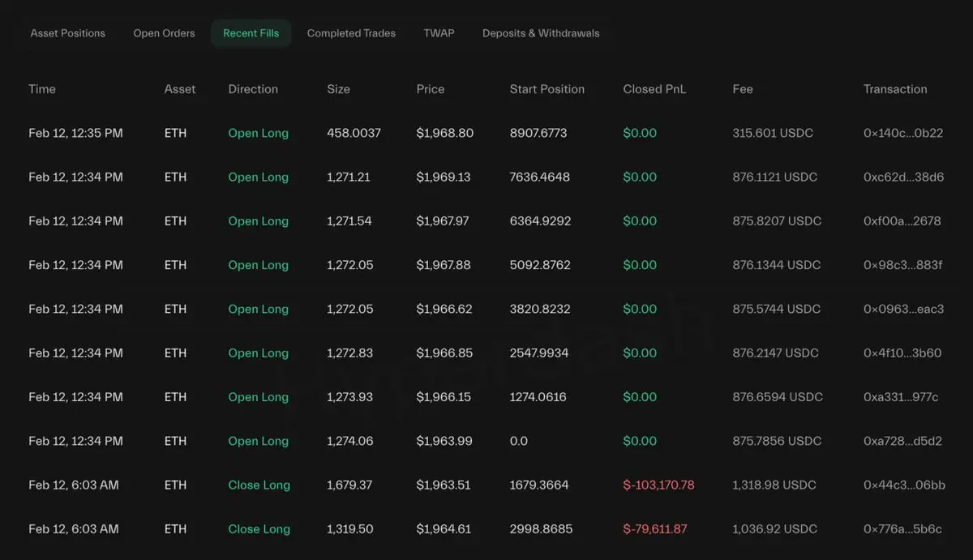Open transaction link 0xf00a...2678
Viewport: 973px width, 560px height.
click(902, 220)
